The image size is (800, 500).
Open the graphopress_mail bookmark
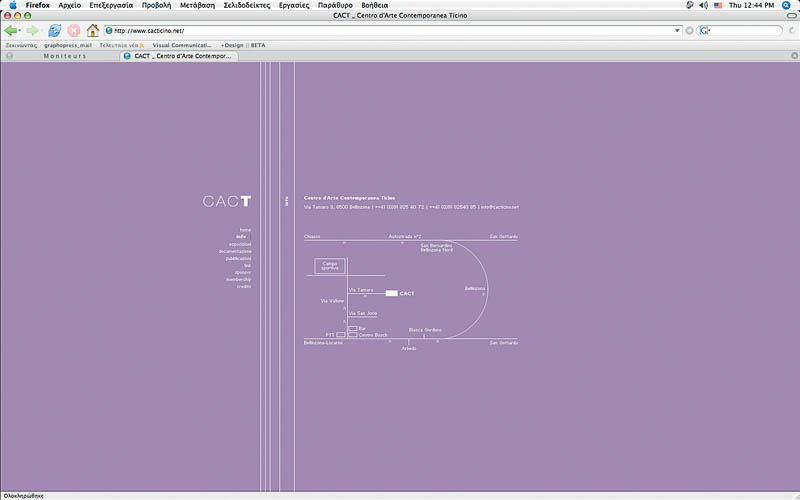68,45
